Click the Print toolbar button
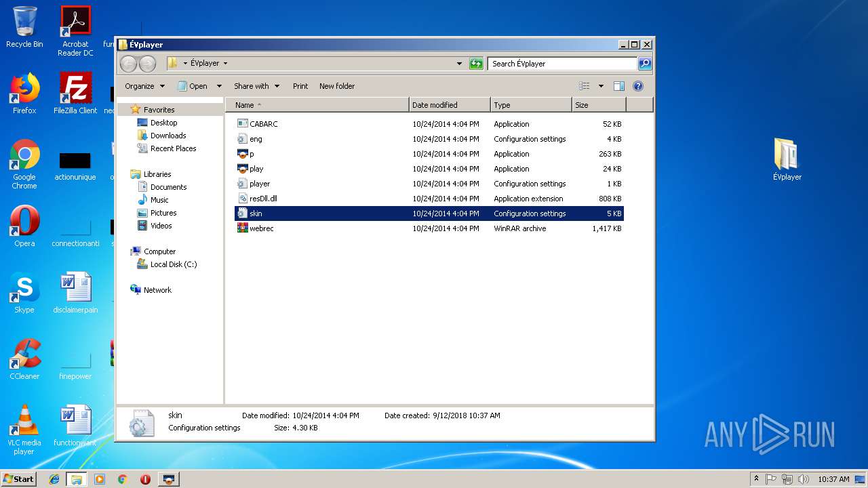The width and height of the screenshot is (868, 488). pos(300,86)
